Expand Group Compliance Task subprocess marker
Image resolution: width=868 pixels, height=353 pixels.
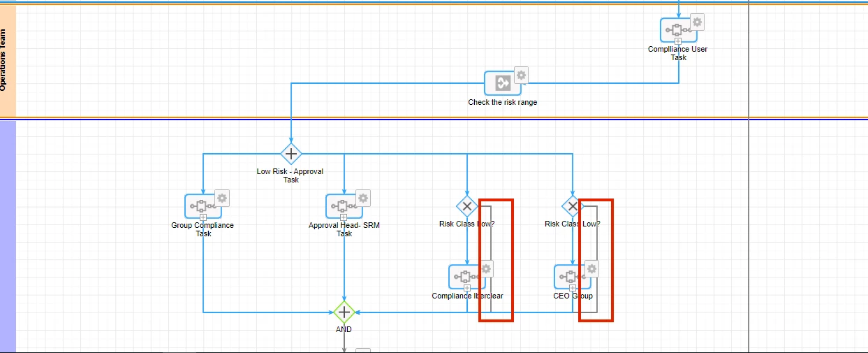point(203,217)
